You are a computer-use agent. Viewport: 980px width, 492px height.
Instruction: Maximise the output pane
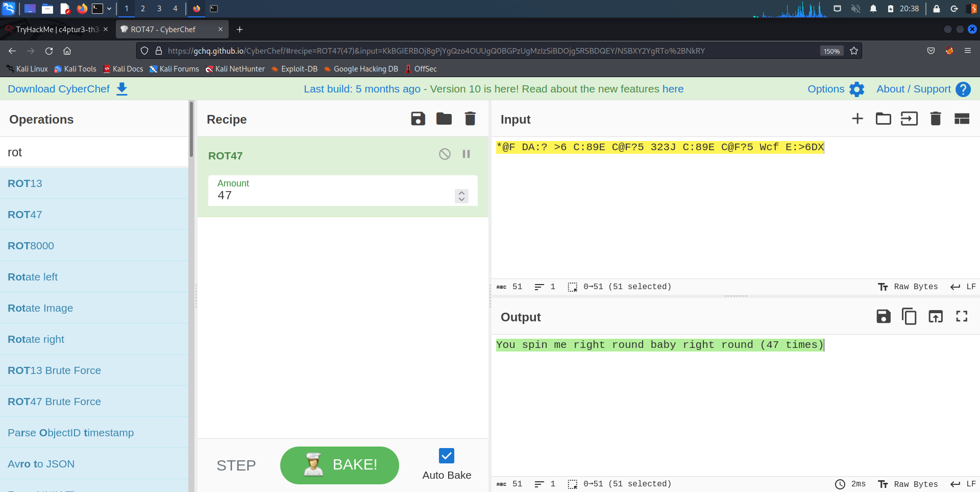point(962,317)
